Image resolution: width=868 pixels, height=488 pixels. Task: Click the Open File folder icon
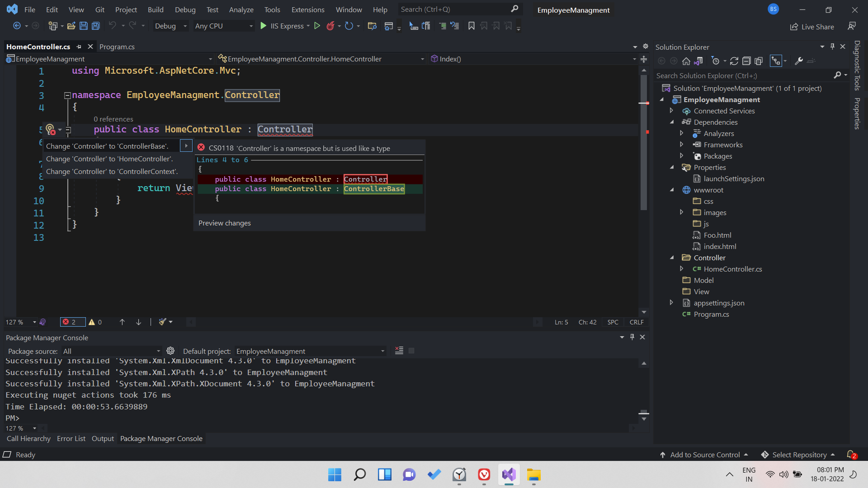[71, 26]
